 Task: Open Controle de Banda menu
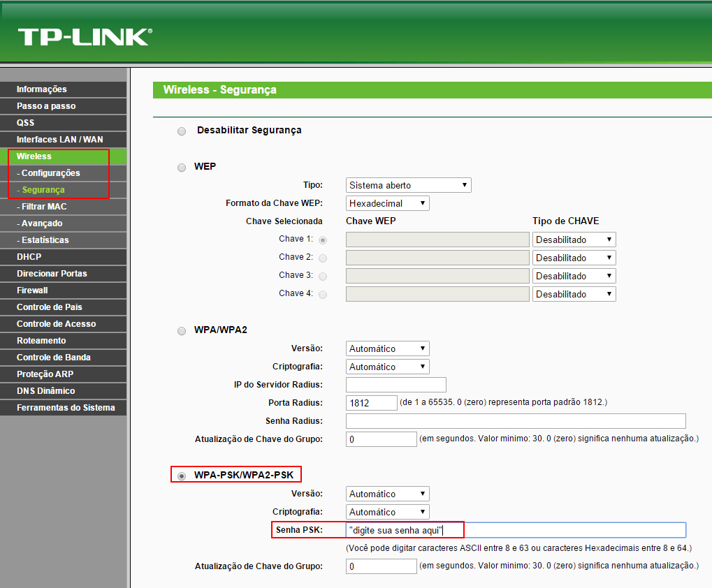(x=63, y=358)
